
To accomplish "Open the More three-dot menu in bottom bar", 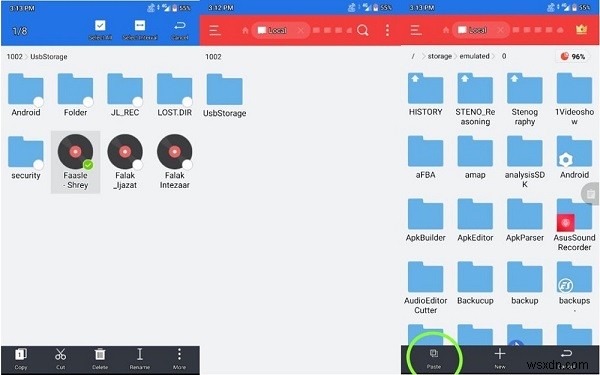I will (x=179, y=359).
